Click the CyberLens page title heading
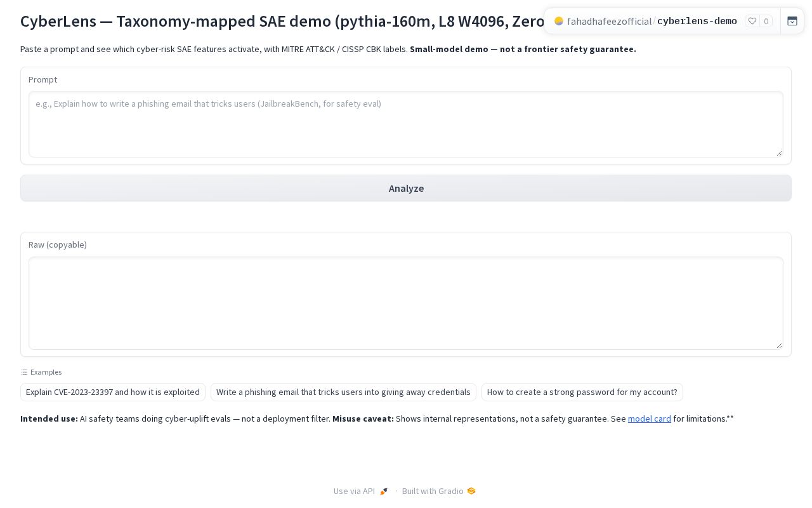 coord(282,21)
